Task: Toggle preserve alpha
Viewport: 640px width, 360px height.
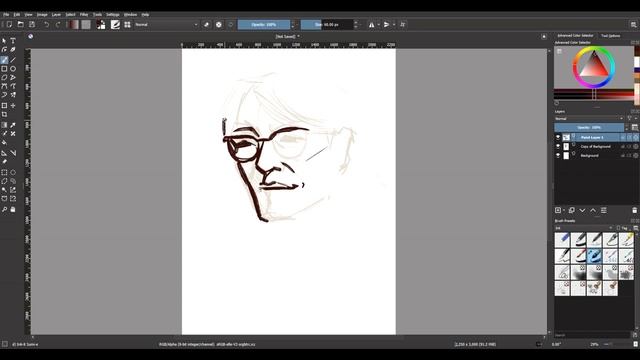Action: pos(219,24)
